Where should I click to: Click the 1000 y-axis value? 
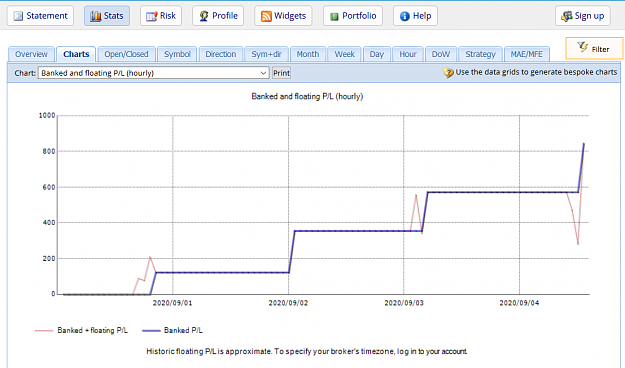pyautogui.click(x=47, y=116)
